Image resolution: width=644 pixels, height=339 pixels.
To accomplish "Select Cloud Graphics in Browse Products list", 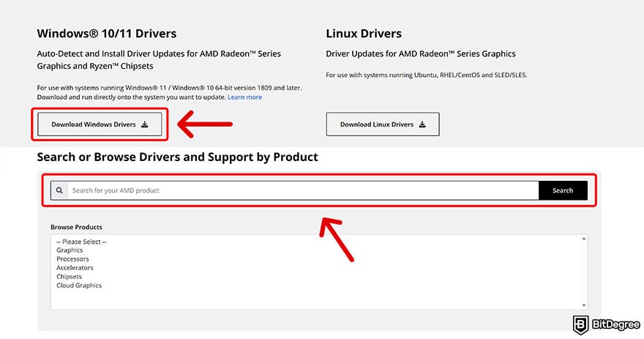I will (x=79, y=286).
